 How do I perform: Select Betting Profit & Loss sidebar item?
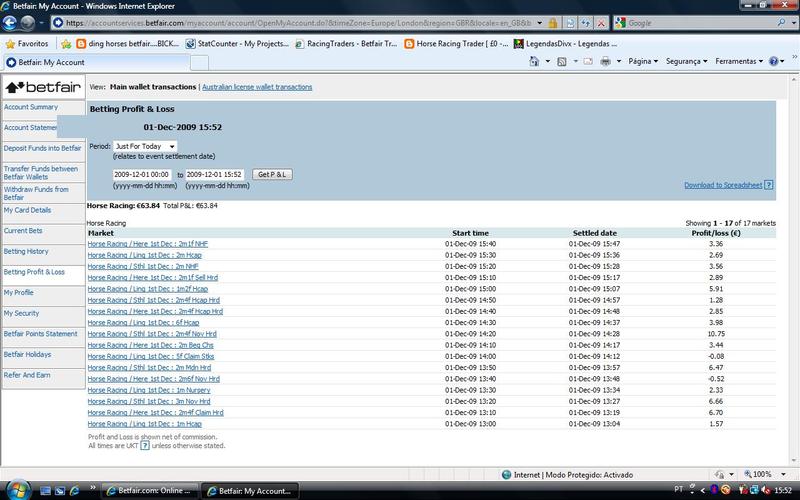coord(34,272)
